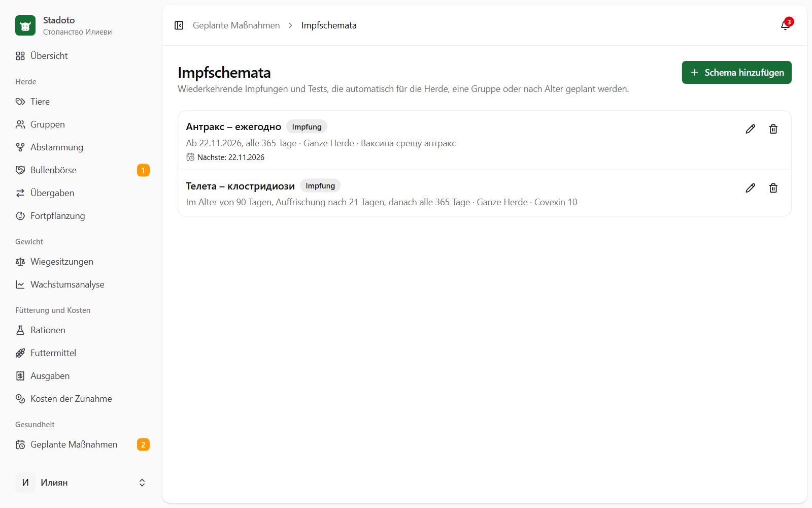Click Schema hinzufügen button
This screenshot has height=508, width=812.
(x=736, y=73)
